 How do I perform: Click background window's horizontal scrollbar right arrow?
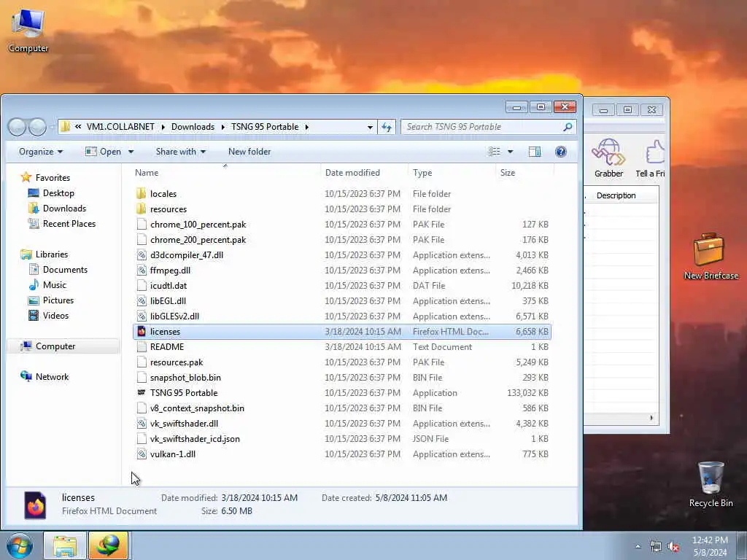[x=651, y=418]
